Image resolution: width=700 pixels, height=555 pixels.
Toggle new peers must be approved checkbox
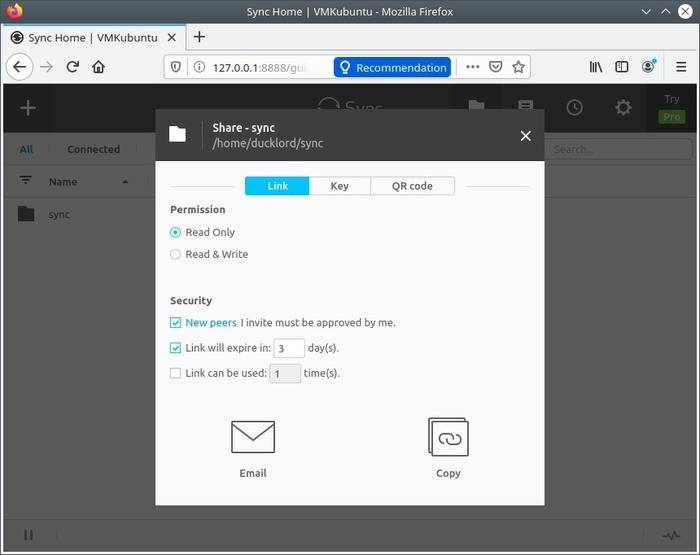(x=175, y=322)
